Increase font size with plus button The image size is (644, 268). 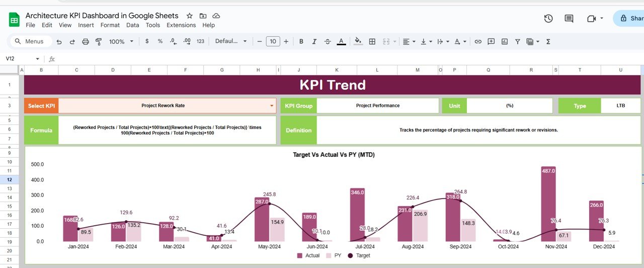pyautogui.click(x=286, y=41)
